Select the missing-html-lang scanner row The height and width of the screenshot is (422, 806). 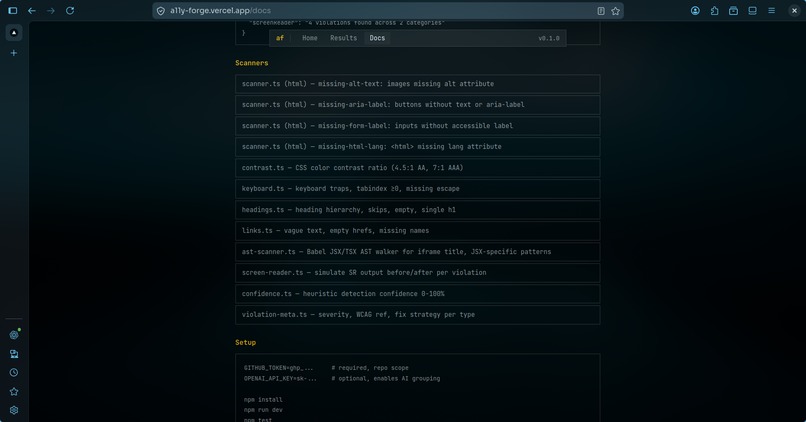(417, 146)
